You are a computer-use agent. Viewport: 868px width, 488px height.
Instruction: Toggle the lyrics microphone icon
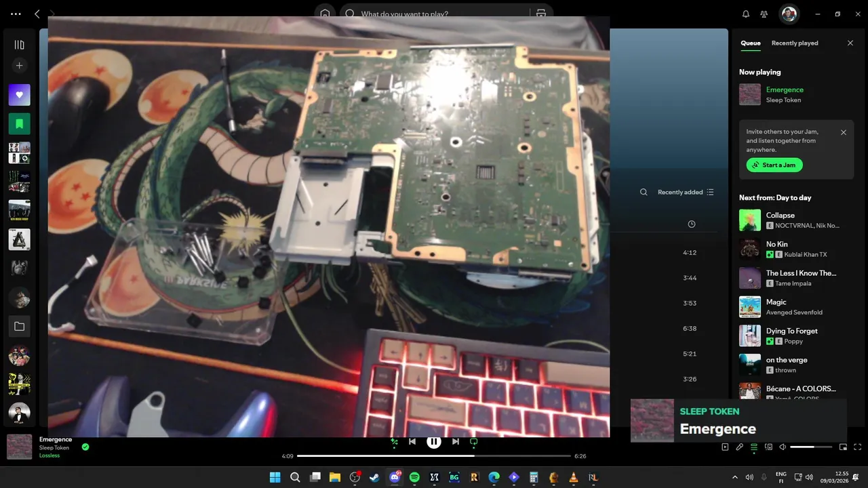click(x=740, y=447)
